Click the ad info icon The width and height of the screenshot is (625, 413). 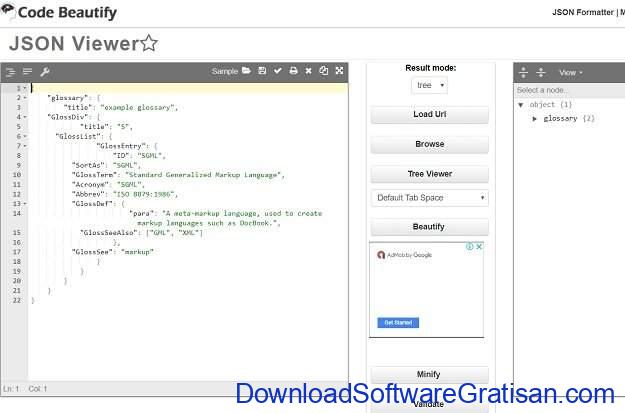tap(470, 247)
